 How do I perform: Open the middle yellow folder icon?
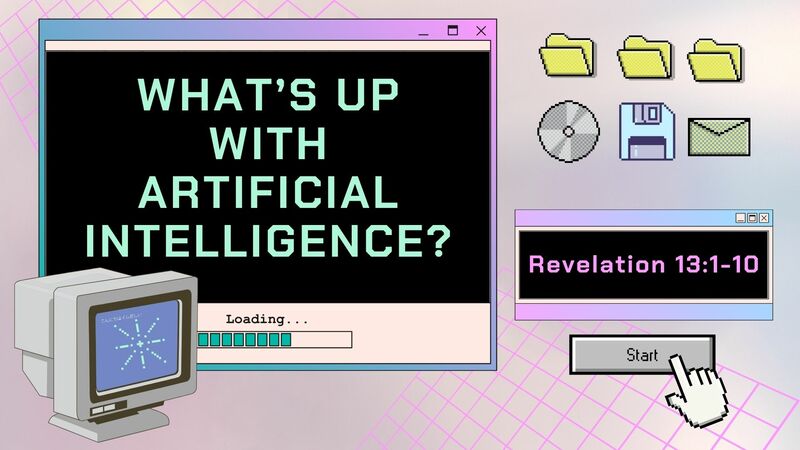tap(645, 57)
